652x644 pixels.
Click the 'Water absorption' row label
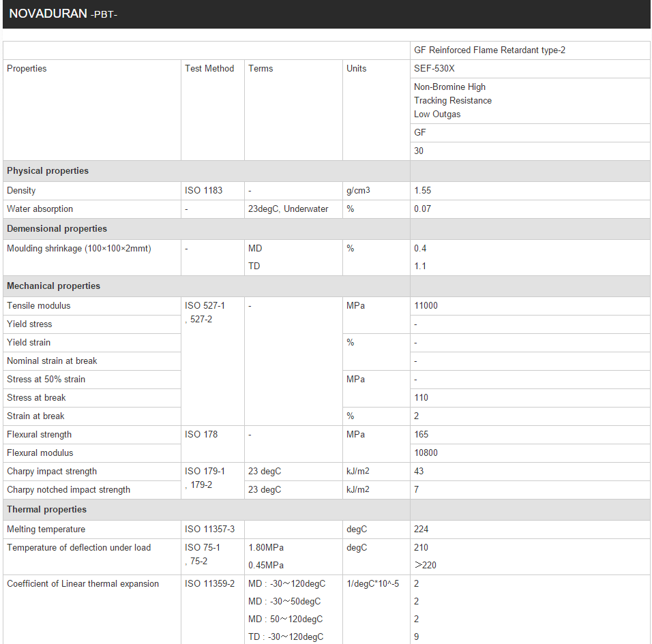(40, 209)
